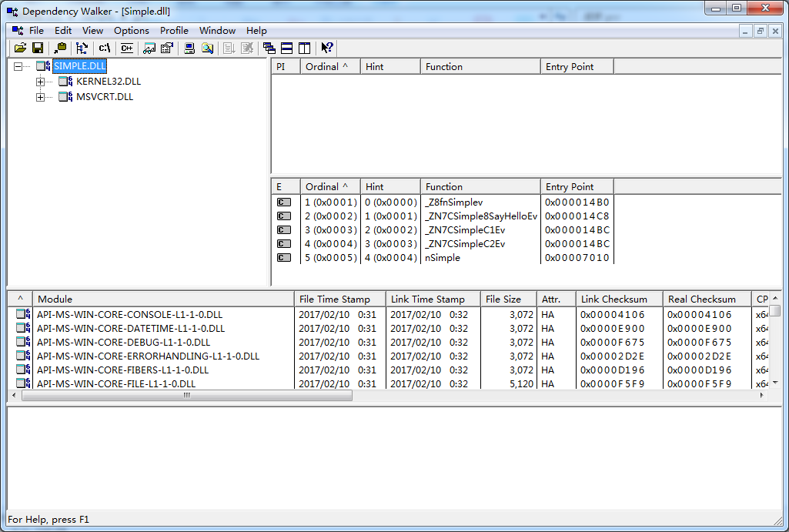Viewport: 789px width, 532px height.
Task: Click the Dependency Walker icon in menu bar
Action: point(18,31)
